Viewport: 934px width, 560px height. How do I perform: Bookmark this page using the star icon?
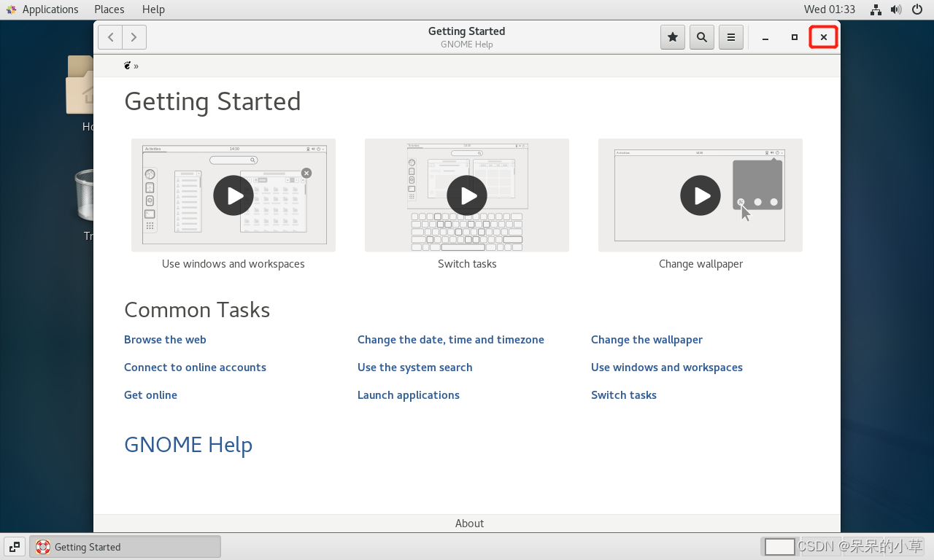pyautogui.click(x=672, y=37)
